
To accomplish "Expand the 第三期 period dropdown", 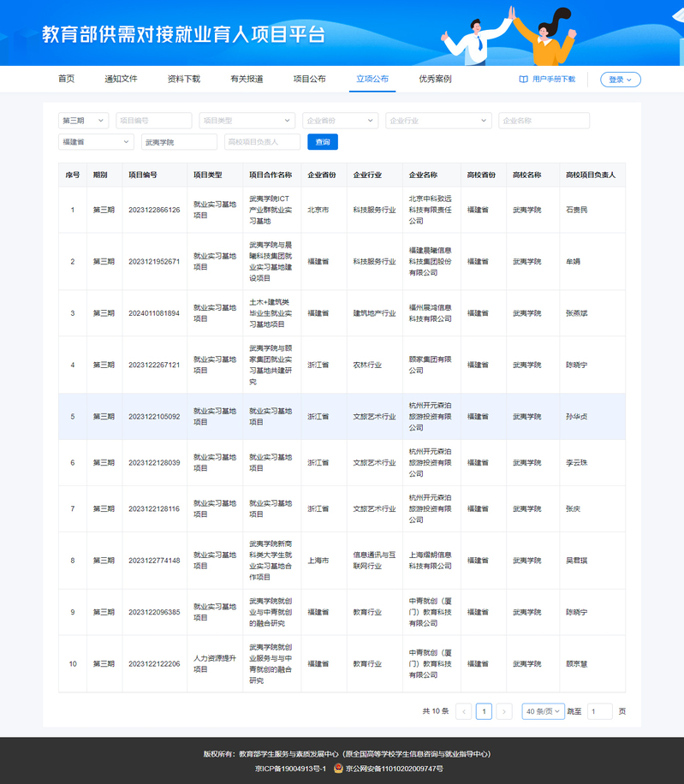I will 83,121.
